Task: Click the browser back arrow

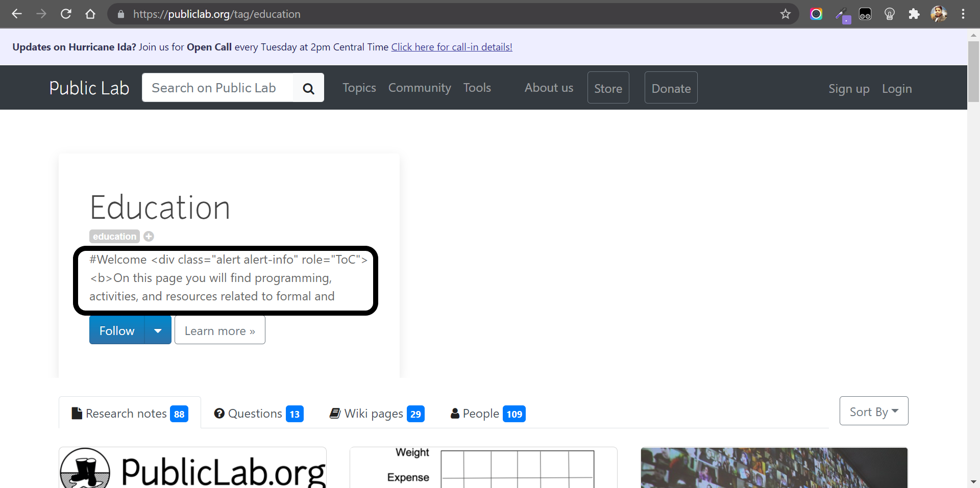Action: [x=17, y=14]
